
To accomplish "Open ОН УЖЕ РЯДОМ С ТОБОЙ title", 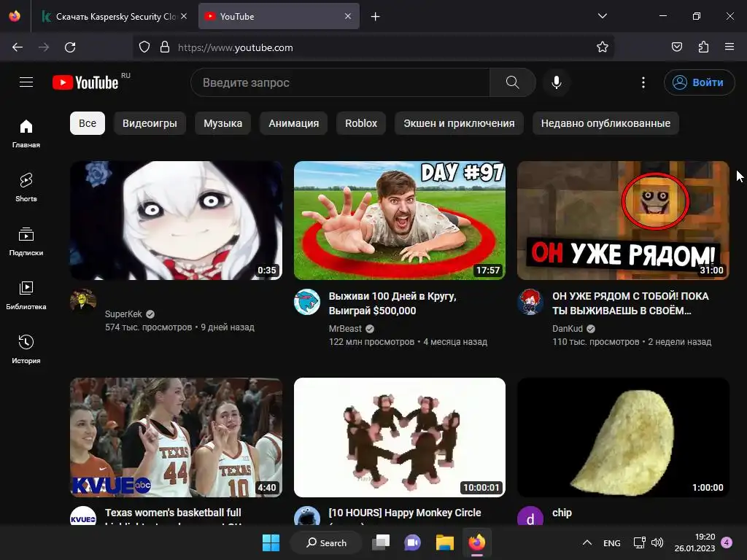I will coord(630,303).
